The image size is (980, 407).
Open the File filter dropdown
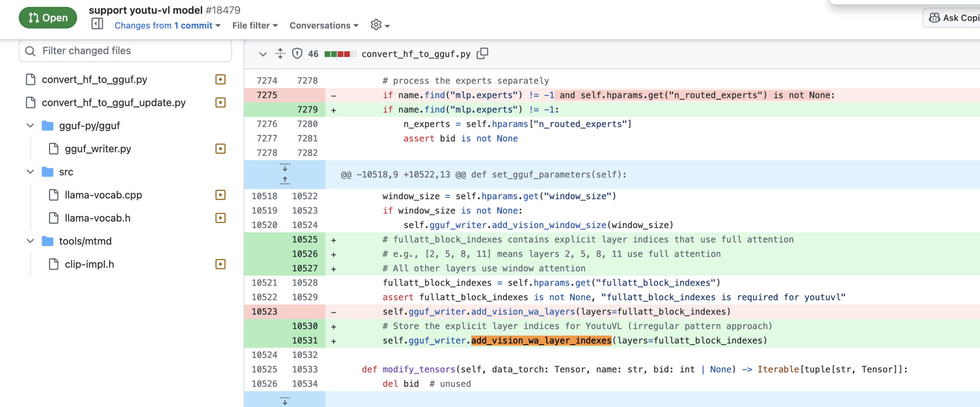[x=255, y=26]
